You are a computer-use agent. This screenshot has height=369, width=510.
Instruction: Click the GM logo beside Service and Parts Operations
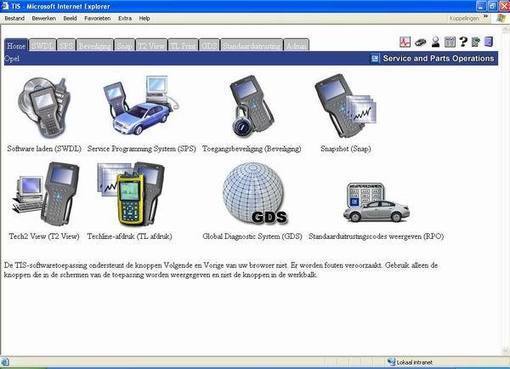pos(375,58)
